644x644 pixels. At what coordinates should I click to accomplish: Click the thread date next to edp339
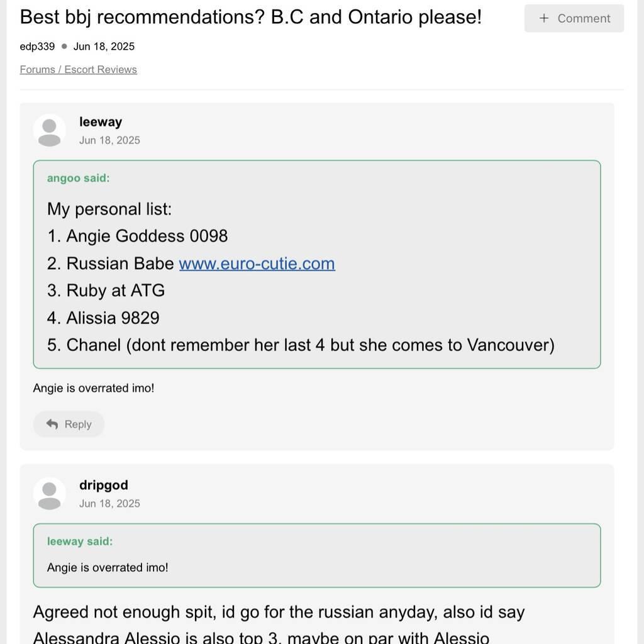coord(104,47)
